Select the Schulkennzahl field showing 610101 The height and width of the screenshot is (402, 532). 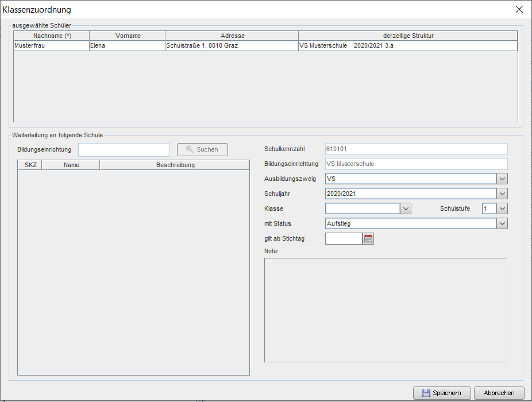[x=417, y=149]
